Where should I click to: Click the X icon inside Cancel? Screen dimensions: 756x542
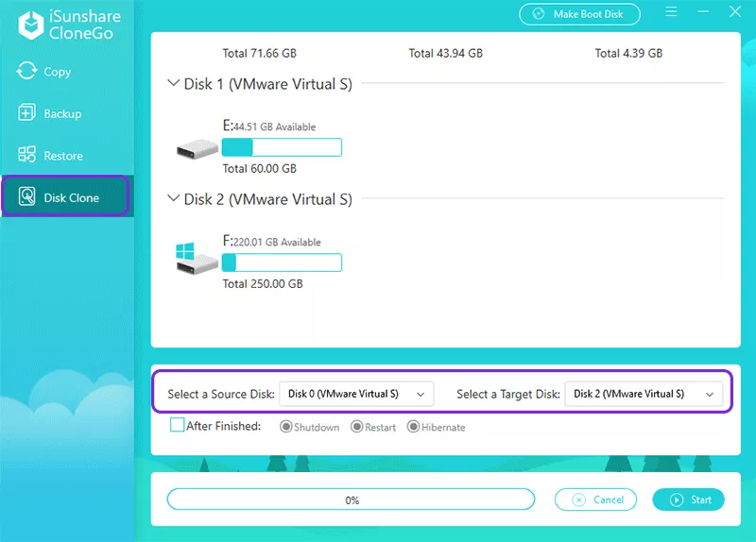click(x=578, y=500)
